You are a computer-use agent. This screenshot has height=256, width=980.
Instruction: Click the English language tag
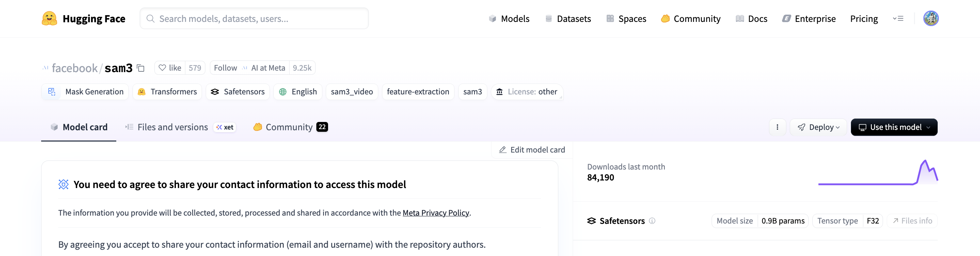click(x=298, y=92)
